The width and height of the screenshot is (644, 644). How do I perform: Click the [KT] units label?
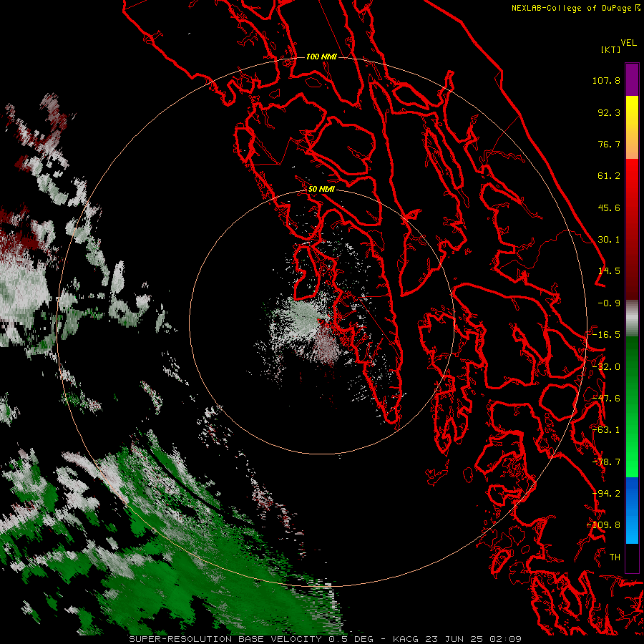point(611,49)
